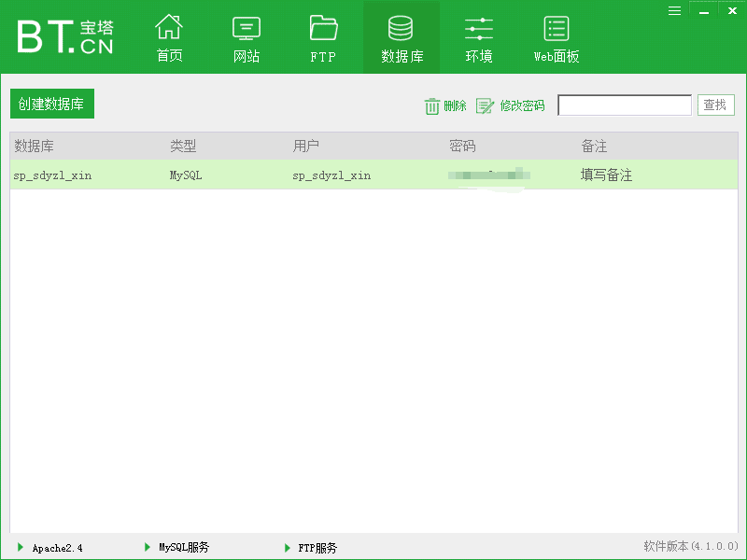Click the 备注 column header
Screen dimensions: 747x560
[x=594, y=146]
